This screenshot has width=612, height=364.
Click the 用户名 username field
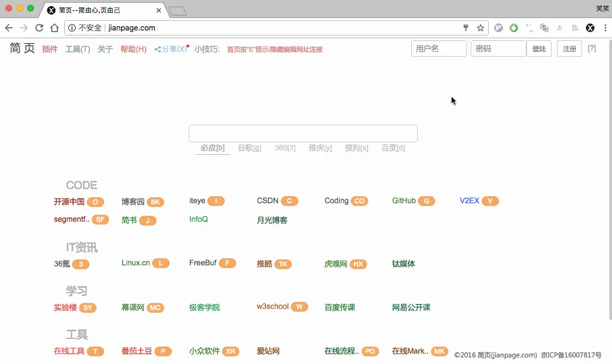click(439, 48)
